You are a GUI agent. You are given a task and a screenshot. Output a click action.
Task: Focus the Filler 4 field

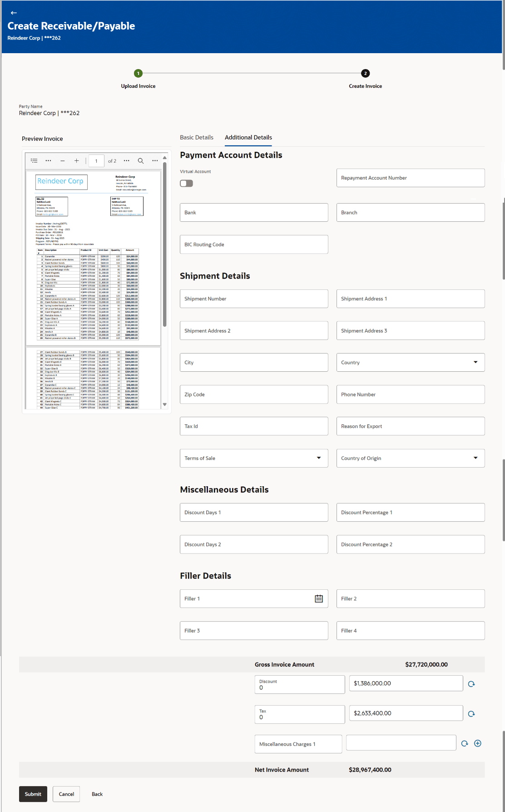click(x=411, y=631)
